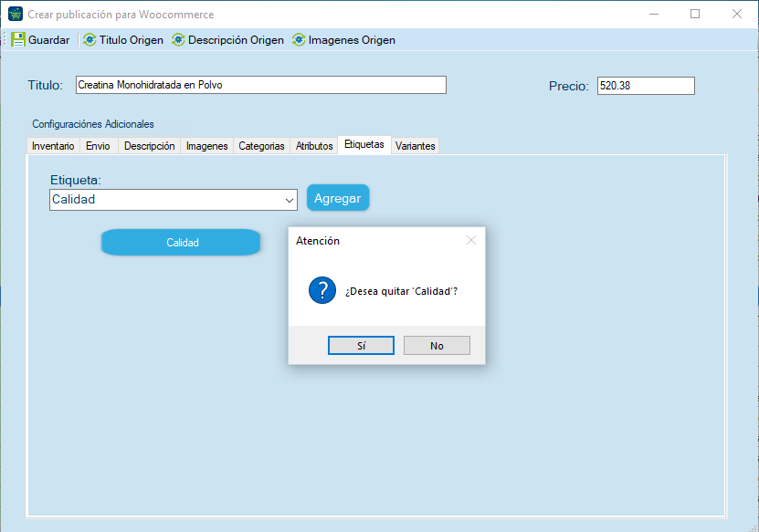This screenshot has height=532, width=759.
Task: Click the Agregar button
Action: tap(338, 198)
